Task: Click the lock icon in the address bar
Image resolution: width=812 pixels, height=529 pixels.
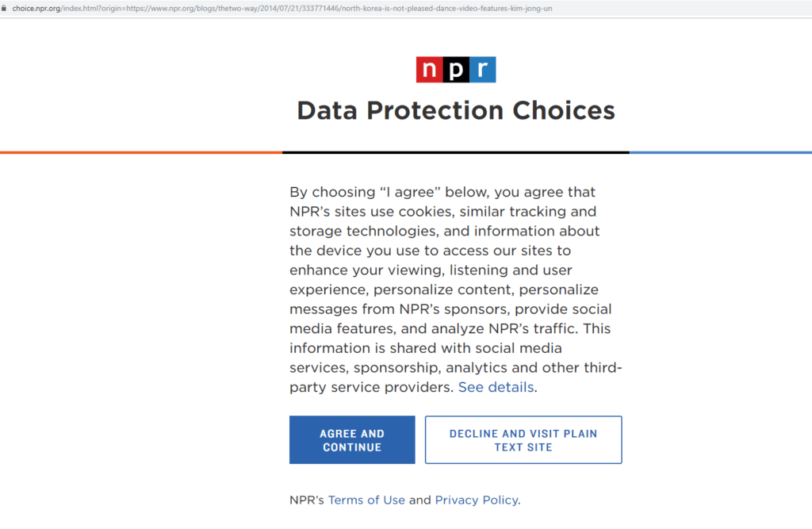Action: click(5, 8)
